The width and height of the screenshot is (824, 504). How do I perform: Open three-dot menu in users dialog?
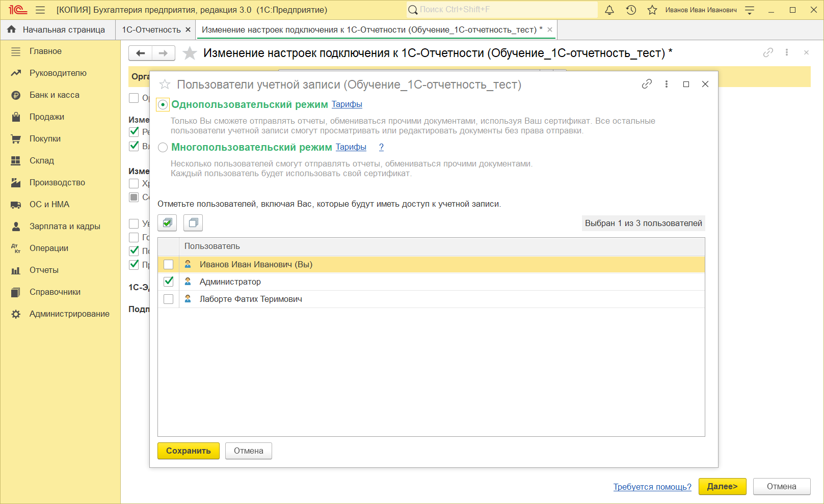pos(667,84)
